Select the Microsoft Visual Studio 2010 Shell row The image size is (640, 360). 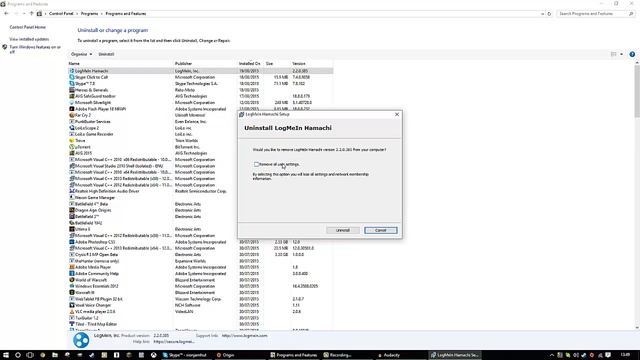(x=200, y=166)
